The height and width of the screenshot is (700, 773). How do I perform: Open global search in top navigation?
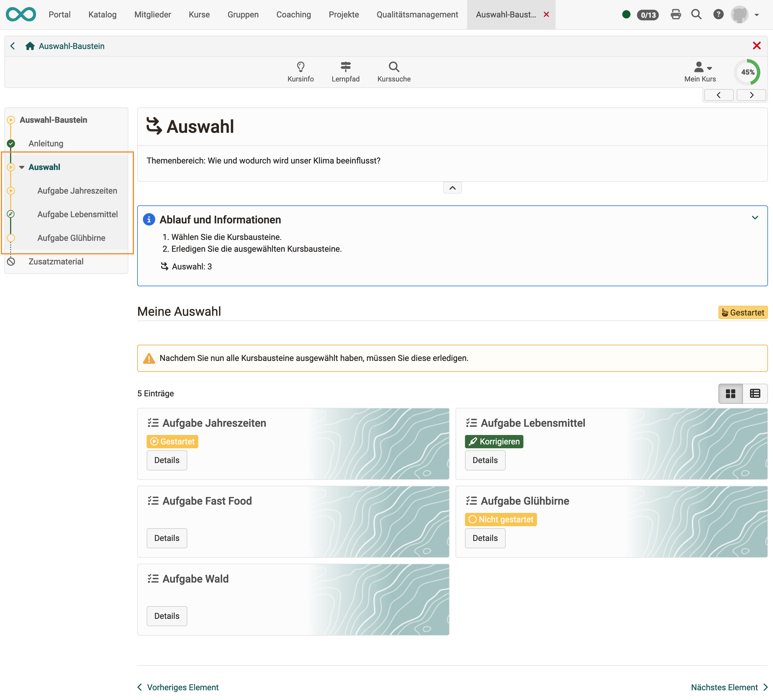pos(696,14)
